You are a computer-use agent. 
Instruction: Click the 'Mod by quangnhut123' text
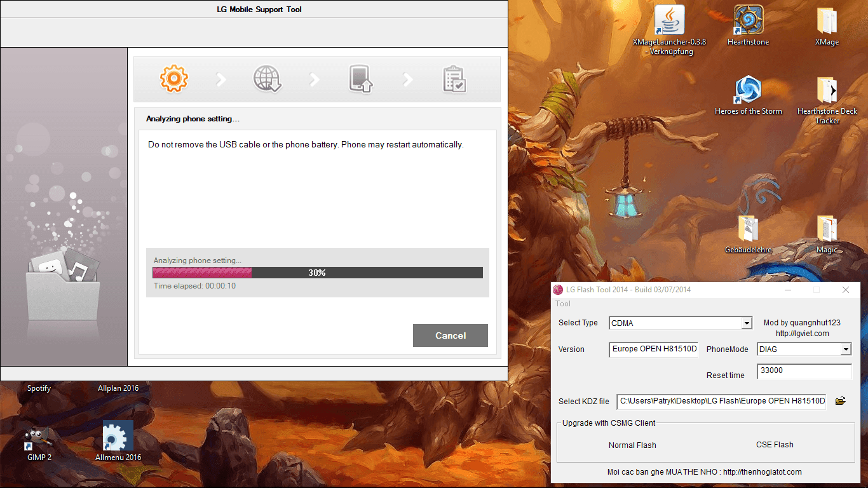click(x=802, y=323)
